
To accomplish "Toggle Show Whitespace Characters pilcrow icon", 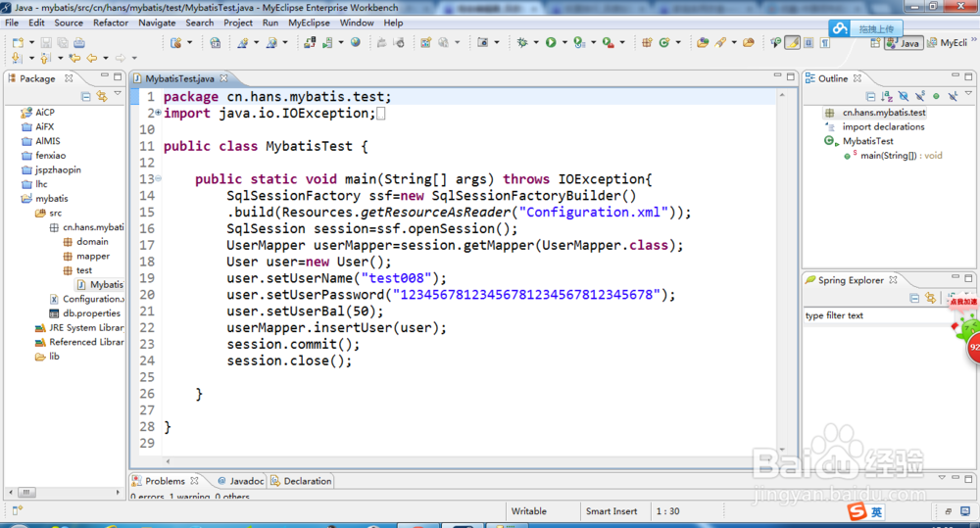I will 825,42.
